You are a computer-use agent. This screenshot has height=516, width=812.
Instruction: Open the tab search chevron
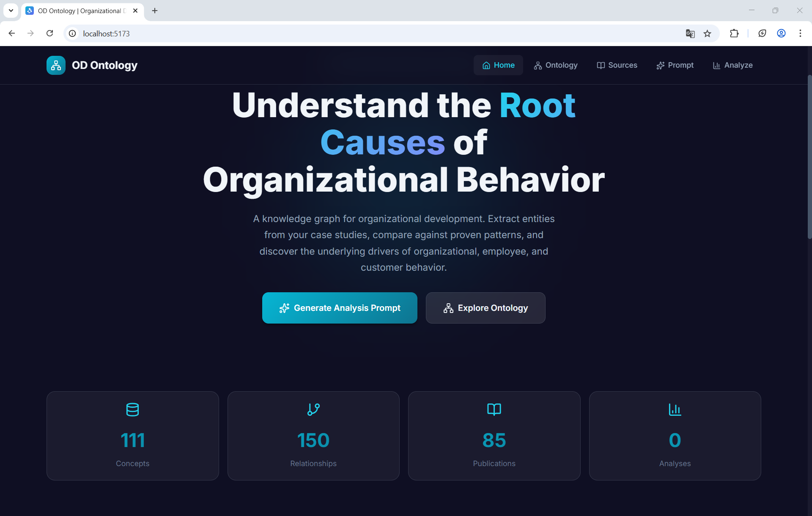point(11,11)
